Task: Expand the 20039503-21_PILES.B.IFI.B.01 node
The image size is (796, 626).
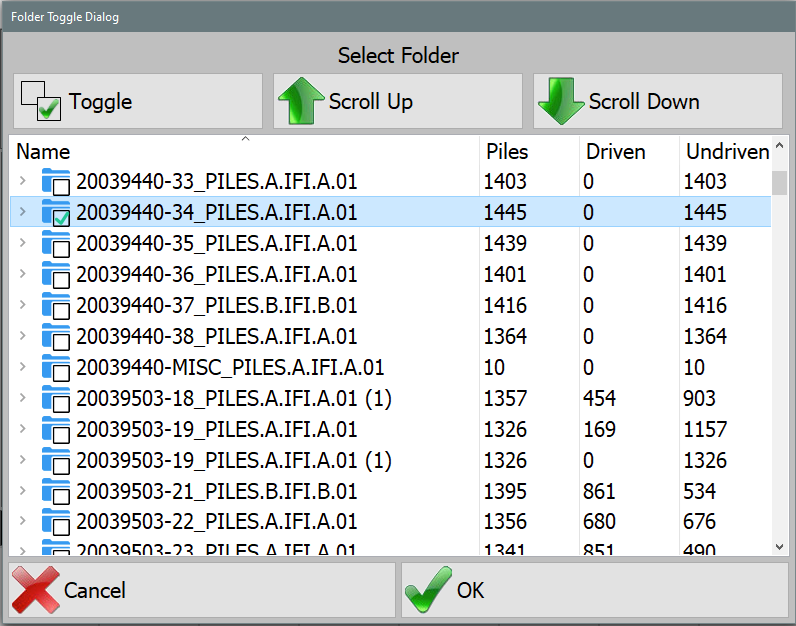Action: point(22,490)
